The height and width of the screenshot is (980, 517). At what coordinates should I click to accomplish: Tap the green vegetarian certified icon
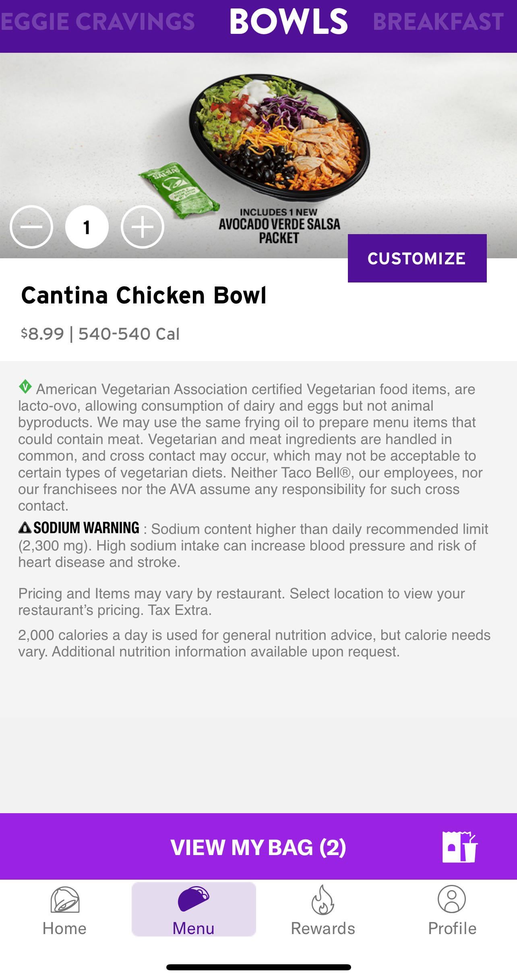(25, 387)
